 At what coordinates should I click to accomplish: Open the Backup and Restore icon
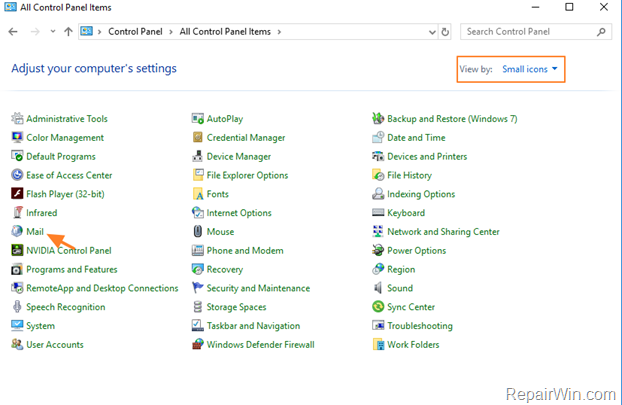(378, 118)
